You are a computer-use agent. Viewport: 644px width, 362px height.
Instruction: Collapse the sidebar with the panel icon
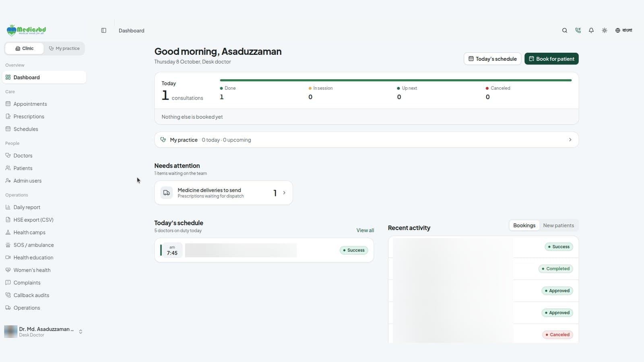click(103, 31)
